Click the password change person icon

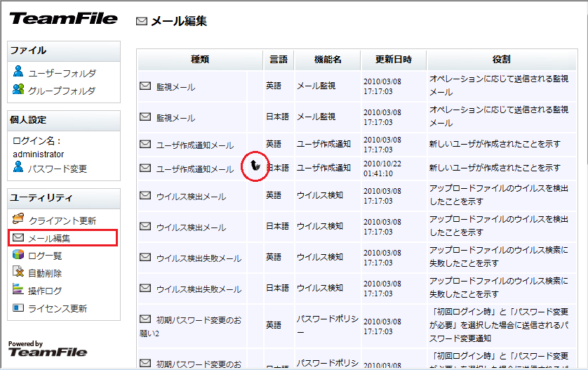point(18,167)
